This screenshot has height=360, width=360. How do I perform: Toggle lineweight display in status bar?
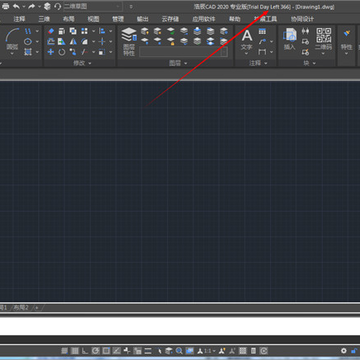tap(148, 351)
